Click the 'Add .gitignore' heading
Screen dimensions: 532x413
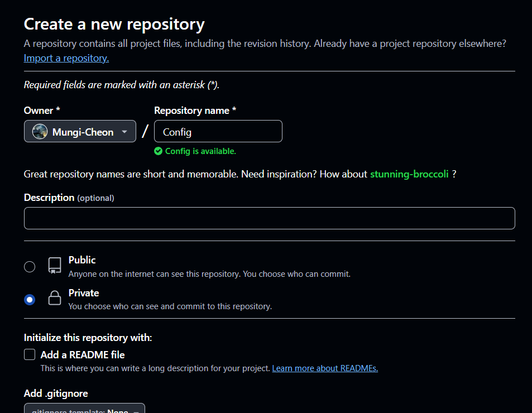click(56, 393)
